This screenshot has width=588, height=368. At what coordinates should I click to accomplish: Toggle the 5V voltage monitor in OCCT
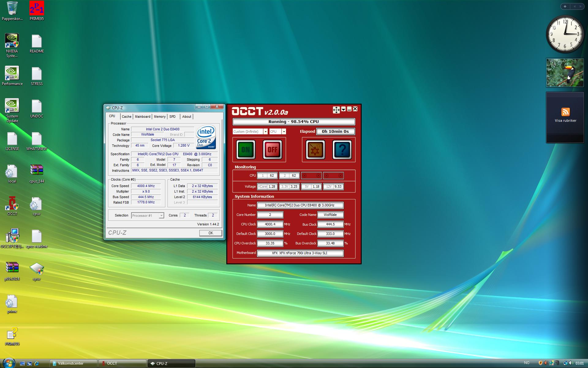311,186
